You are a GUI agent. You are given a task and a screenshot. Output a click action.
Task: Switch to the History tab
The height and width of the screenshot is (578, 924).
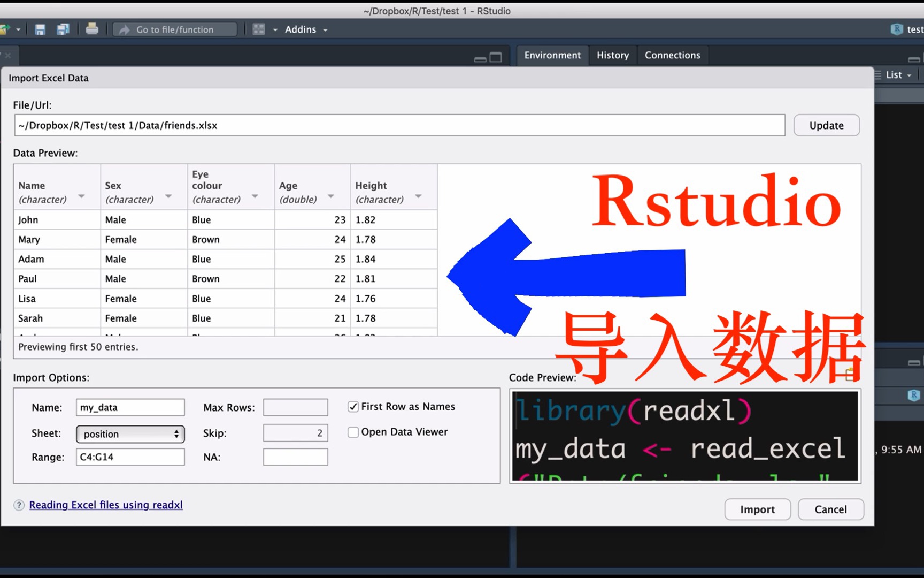[613, 55]
